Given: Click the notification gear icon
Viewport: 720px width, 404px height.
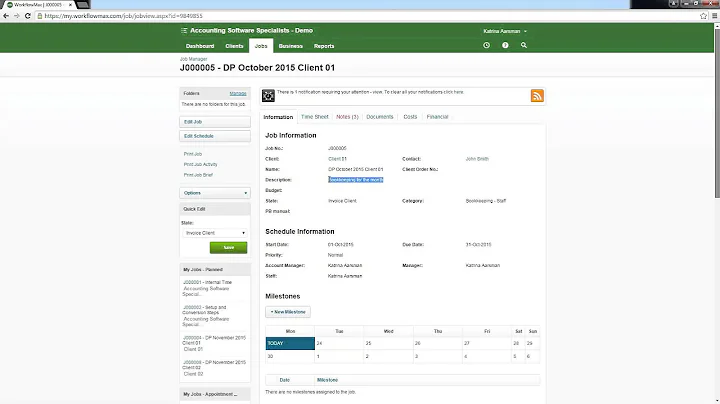Looking at the screenshot, I should tap(268, 95).
